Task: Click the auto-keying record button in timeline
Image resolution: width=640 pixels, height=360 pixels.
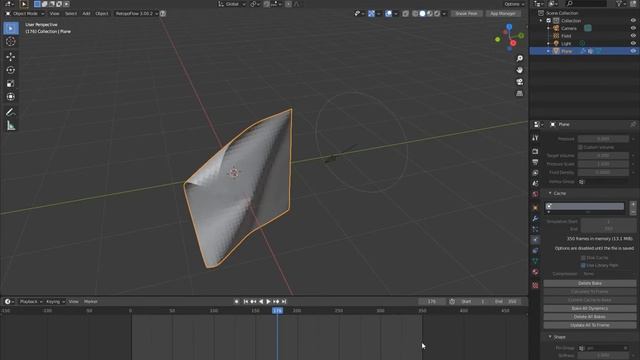Action: point(236,302)
